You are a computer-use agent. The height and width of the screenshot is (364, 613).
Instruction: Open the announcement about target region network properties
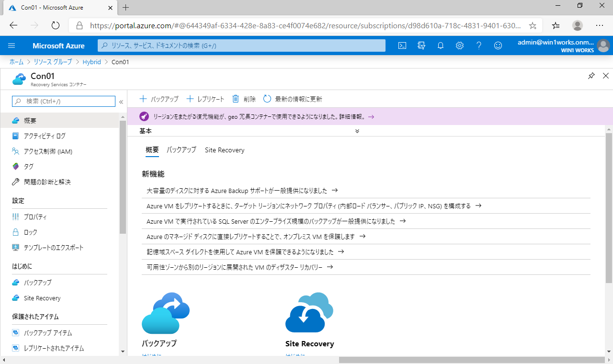(314, 206)
